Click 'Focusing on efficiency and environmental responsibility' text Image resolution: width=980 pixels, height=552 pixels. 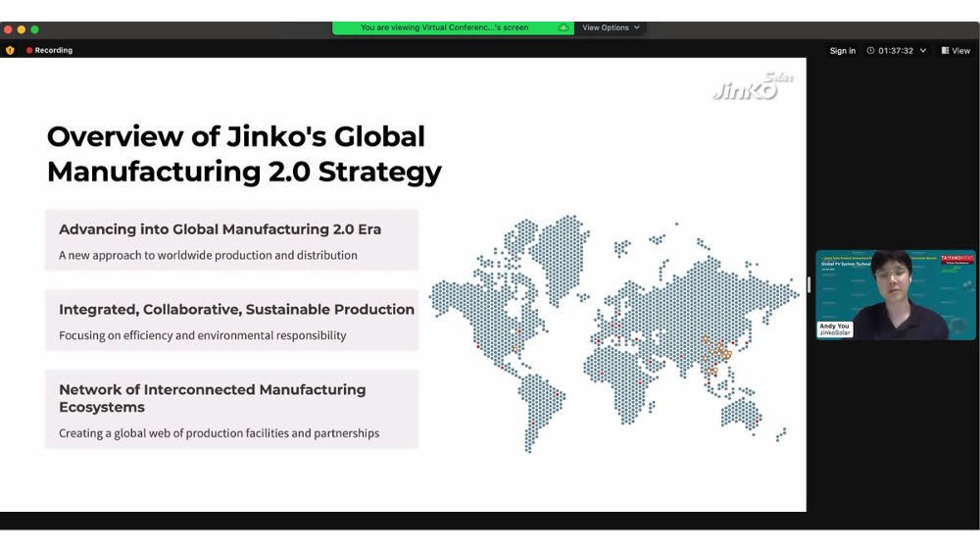click(203, 335)
